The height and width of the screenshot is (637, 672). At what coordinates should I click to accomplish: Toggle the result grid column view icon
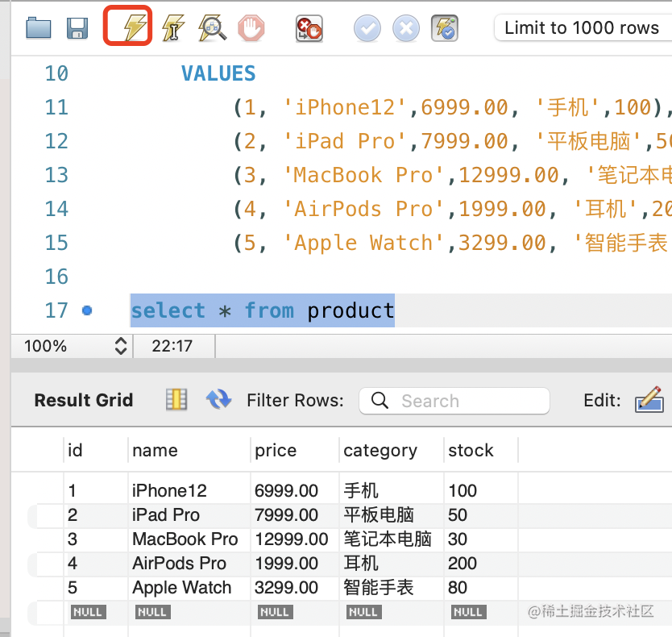pos(176,400)
